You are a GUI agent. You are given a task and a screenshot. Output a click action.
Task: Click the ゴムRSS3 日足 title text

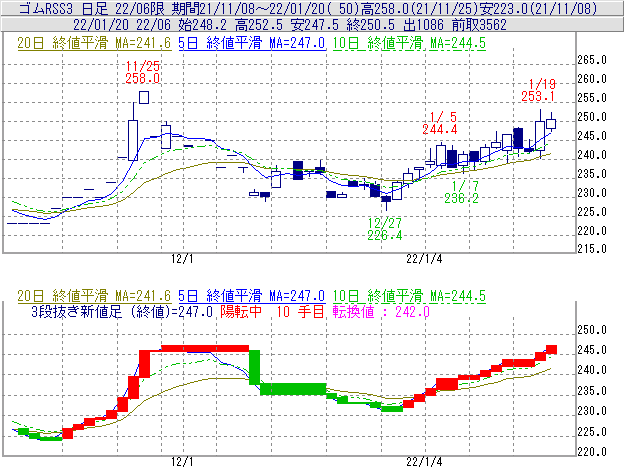coord(64,8)
